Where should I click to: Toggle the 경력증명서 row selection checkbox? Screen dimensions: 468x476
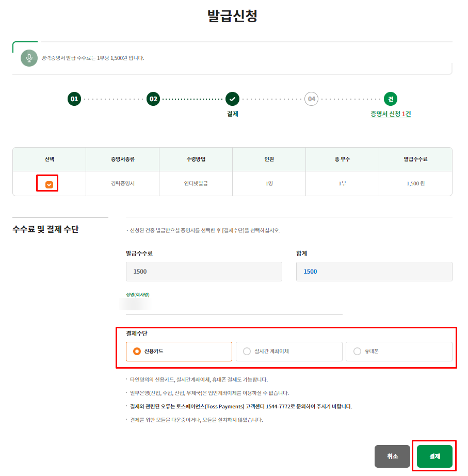[49, 184]
